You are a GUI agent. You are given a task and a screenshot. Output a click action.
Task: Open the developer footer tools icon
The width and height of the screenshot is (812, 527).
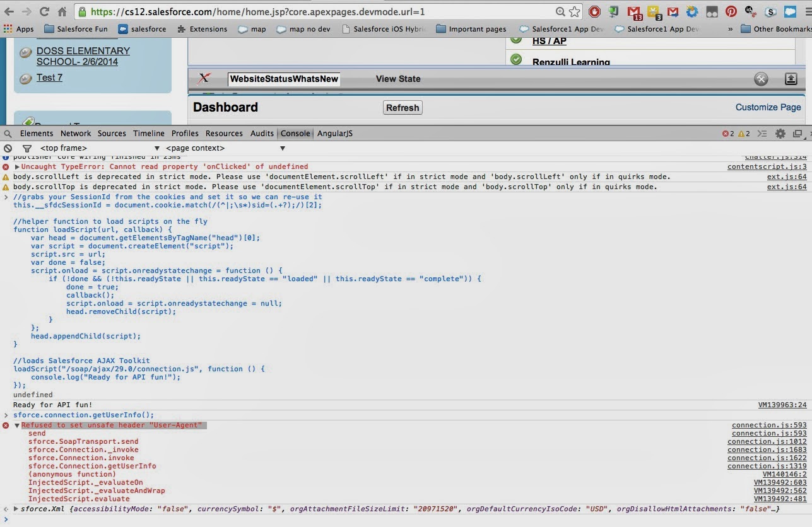click(x=762, y=79)
